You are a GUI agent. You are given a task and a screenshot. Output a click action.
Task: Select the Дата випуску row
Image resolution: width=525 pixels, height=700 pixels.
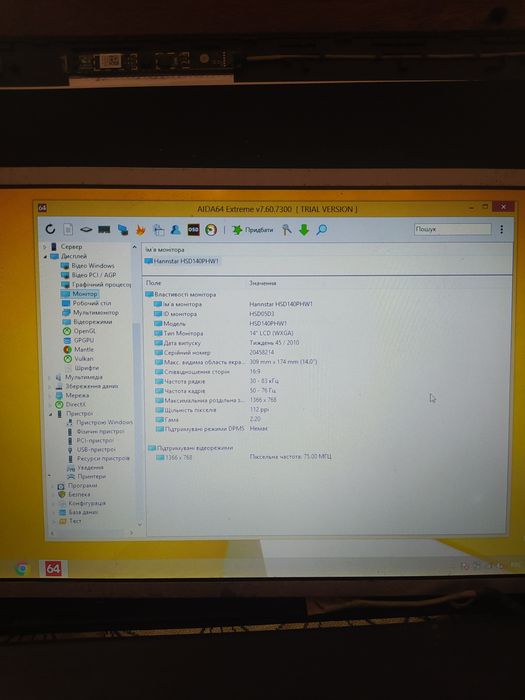pyautogui.click(x=329, y=343)
